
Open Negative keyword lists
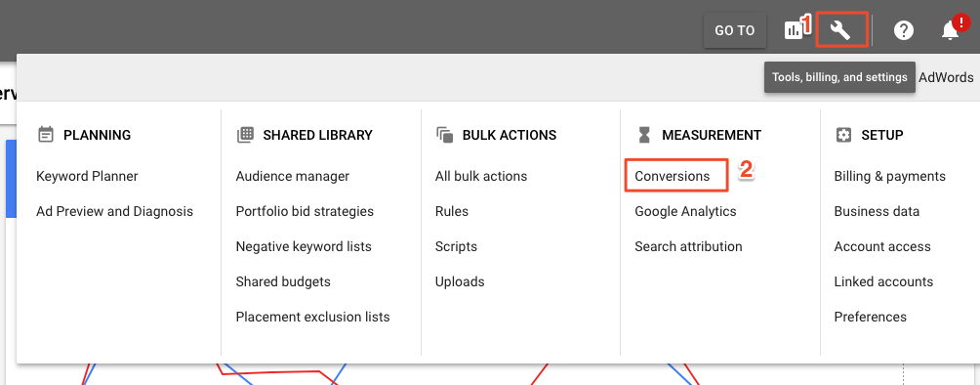pos(304,246)
